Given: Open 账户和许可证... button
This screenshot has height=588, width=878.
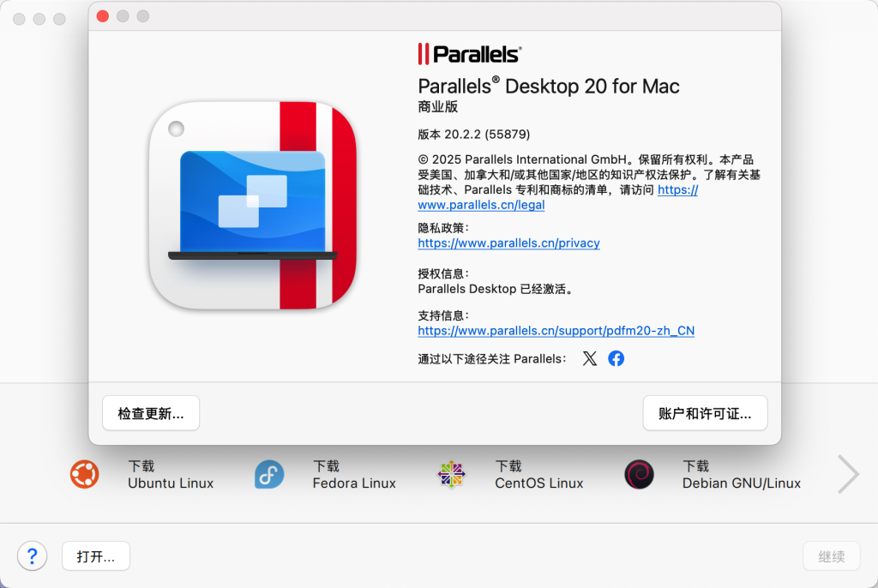Looking at the screenshot, I should [x=705, y=413].
